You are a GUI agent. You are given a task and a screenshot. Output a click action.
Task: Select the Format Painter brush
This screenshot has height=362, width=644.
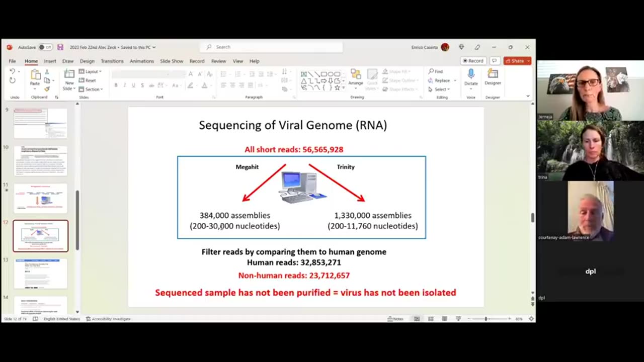point(47,89)
